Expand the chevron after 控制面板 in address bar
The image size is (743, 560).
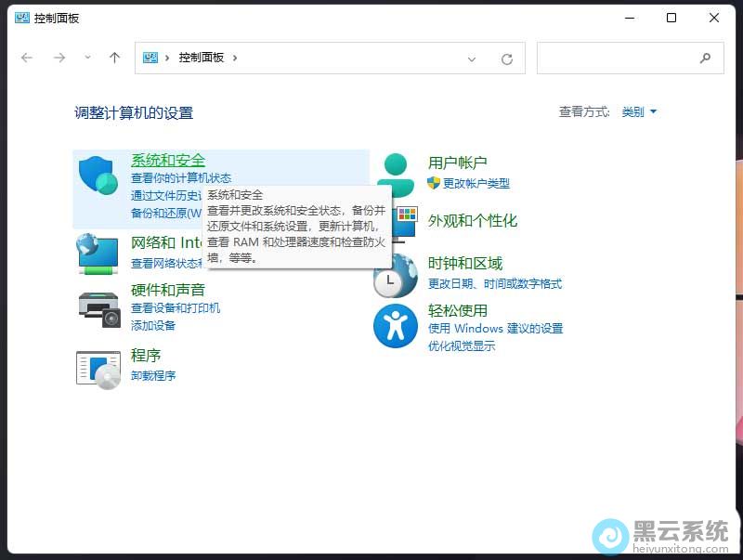click(x=235, y=58)
